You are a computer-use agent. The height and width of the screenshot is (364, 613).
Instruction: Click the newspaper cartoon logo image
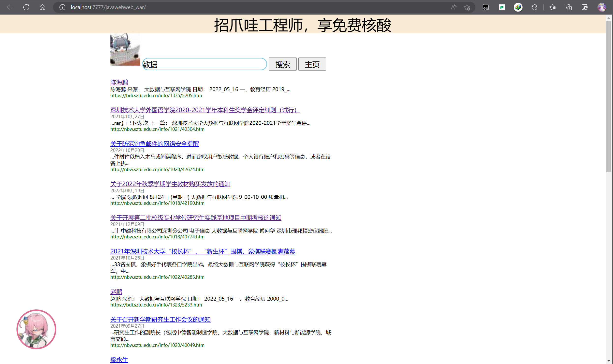point(125,49)
